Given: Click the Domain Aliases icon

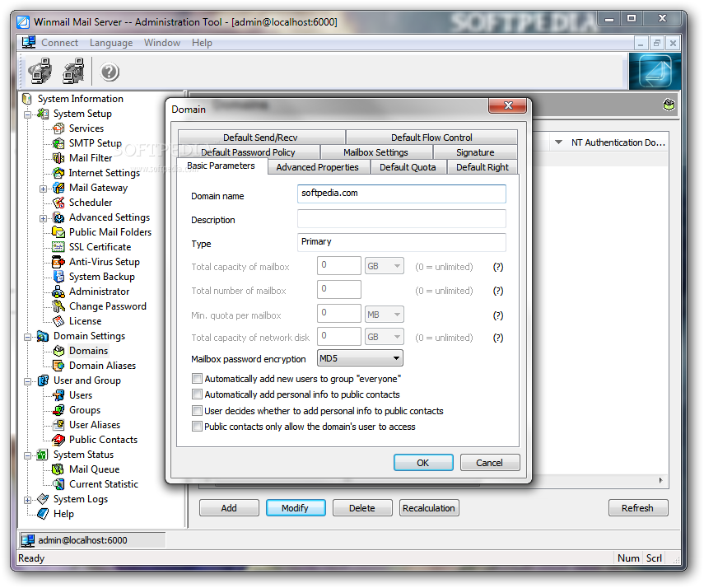Looking at the screenshot, I should click(x=58, y=366).
